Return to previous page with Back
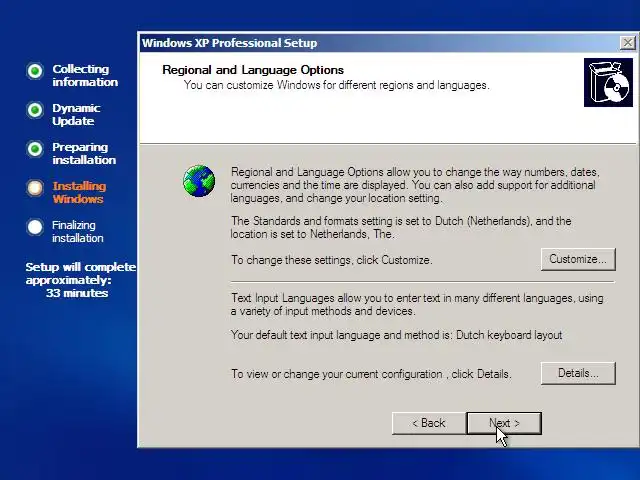Image resolution: width=640 pixels, height=480 pixels. [x=429, y=423]
